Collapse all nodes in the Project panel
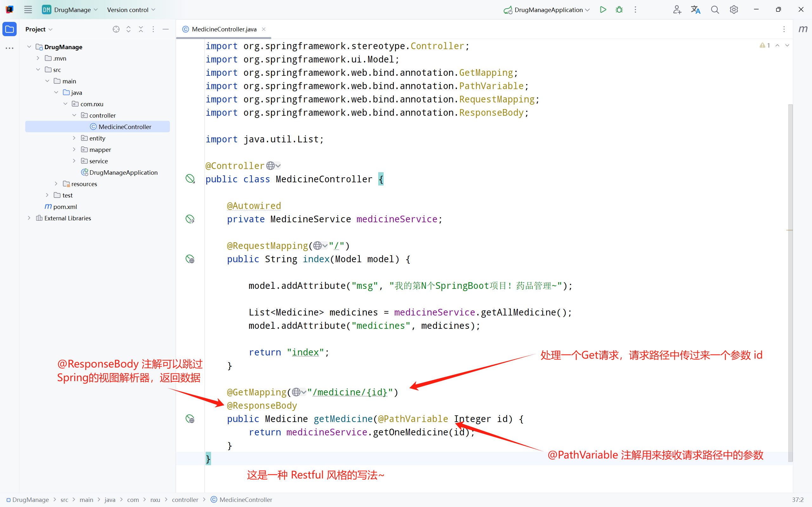Screen dimensions: 812x507 tap(141, 29)
